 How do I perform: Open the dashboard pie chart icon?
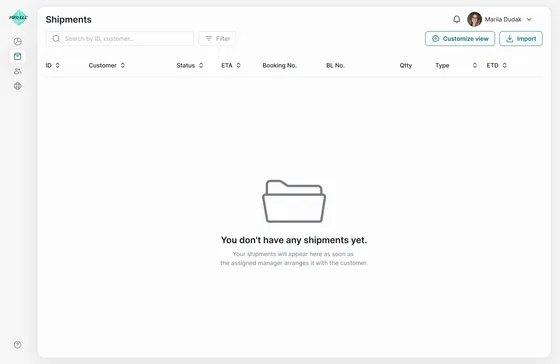18,41
